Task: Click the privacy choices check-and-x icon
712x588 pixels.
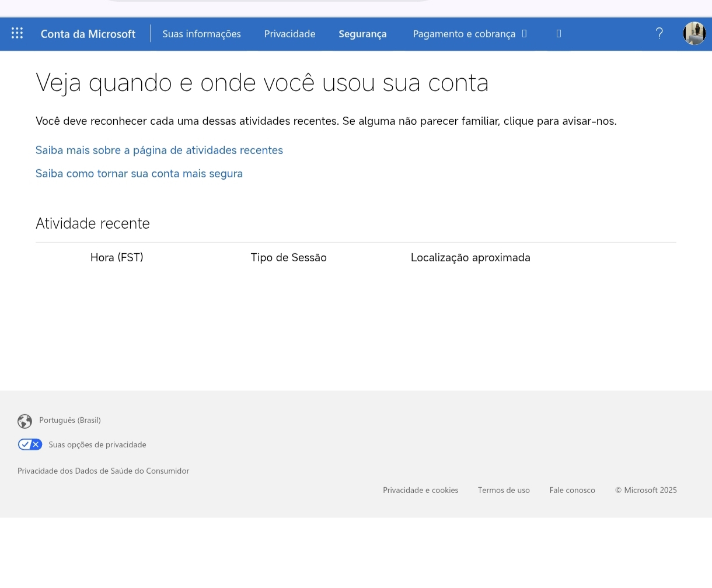Action: 30,444
